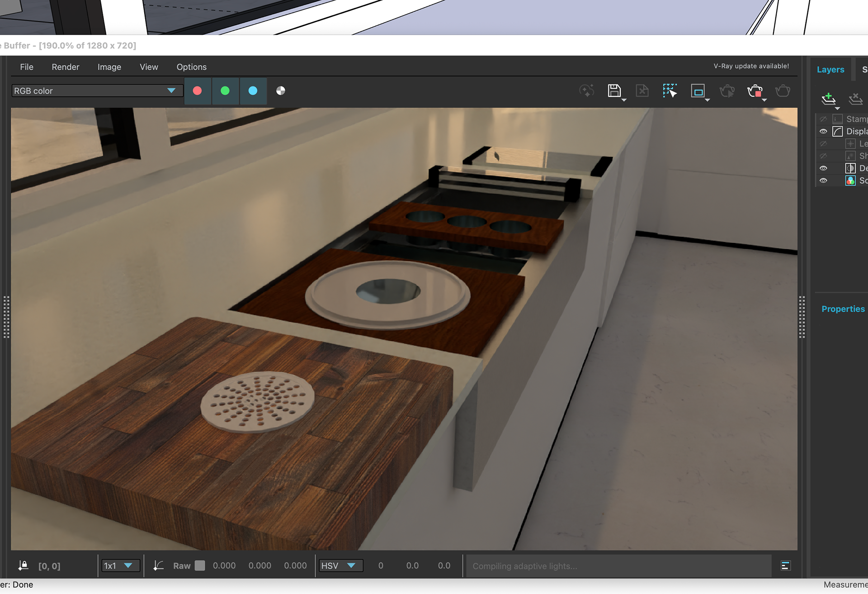868x594 pixels.
Task: Click the Save image disk icon
Action: point(614,91)
